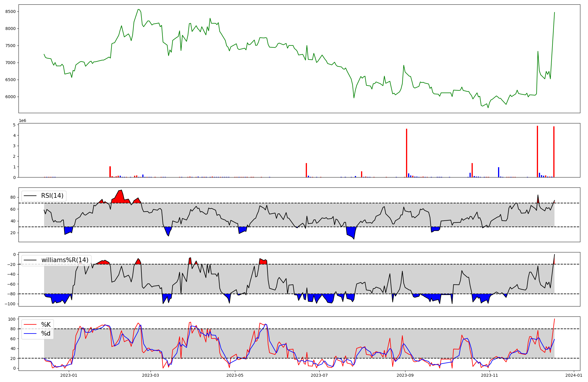The width and height of the screenshot is (588, 382).
Task: Click the 8500 price axis tick label
Action: 11,12
